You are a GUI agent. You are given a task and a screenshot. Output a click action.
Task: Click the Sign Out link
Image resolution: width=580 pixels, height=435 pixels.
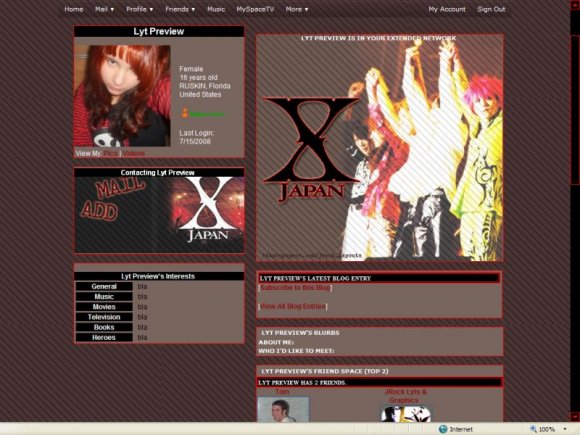click(x=491, y=9)
